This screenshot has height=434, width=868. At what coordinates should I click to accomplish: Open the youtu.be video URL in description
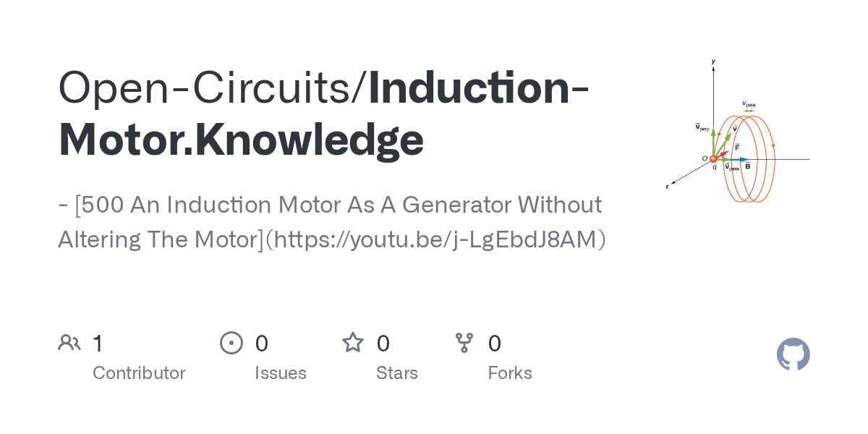435,239
